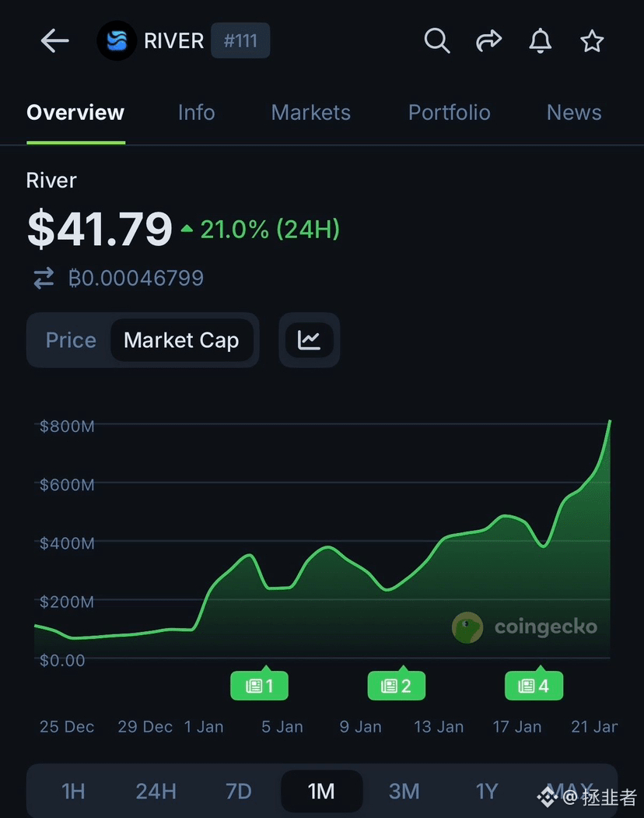
Task: Open the News tab
Action: click(574, 113)
